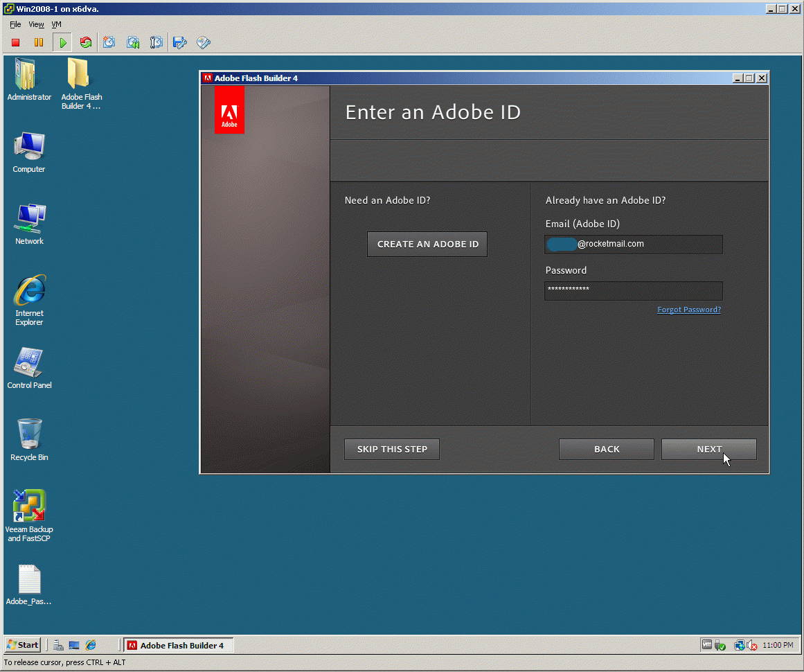Click the Safely Remove Hardware tray icon
This screenshot has height=672, width=804.
720,645
